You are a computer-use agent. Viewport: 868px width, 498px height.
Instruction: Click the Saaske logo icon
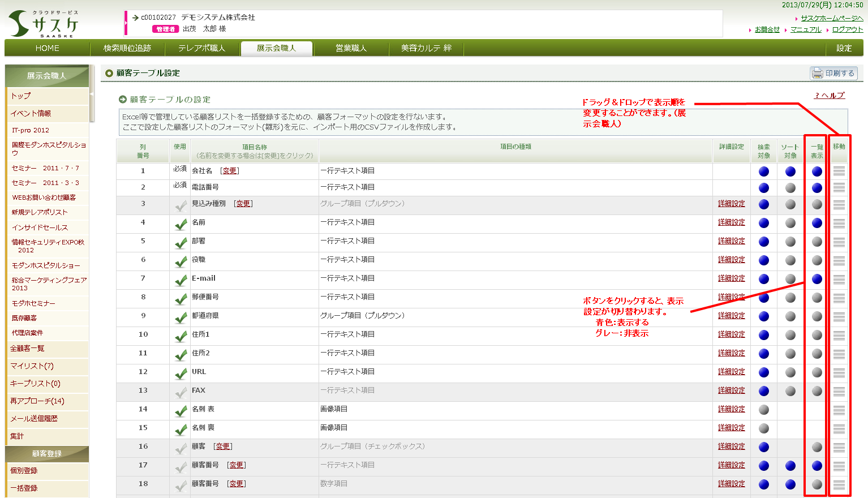[x=19, y=24]
